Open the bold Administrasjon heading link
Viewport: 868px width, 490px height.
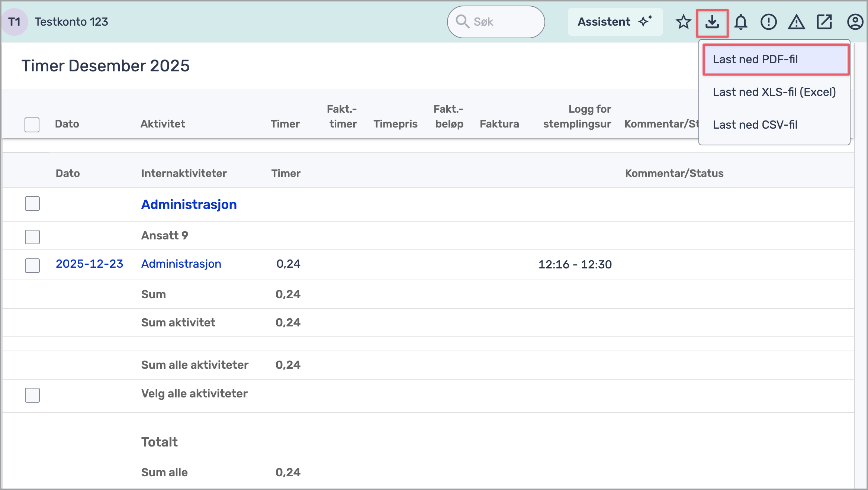(x=189, y=204)
